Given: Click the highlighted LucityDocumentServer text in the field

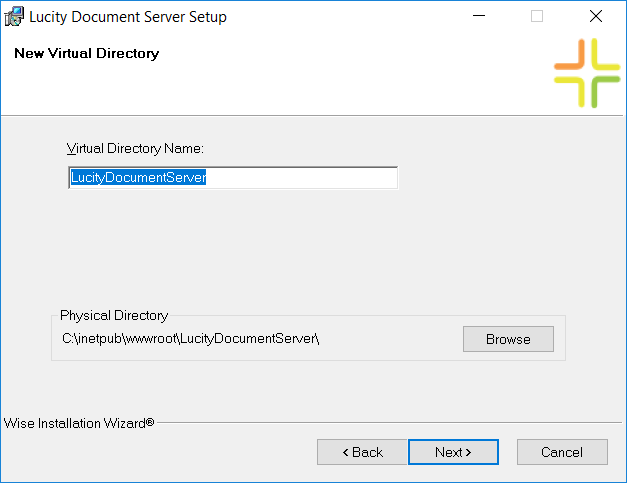Looking at the screenshot, I should (x=138, y=177).
